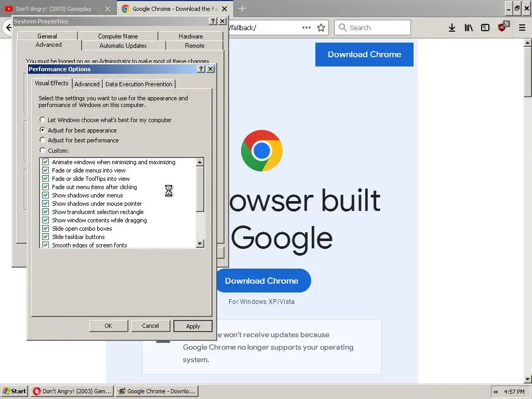Click the browser back arrow button

7,28
